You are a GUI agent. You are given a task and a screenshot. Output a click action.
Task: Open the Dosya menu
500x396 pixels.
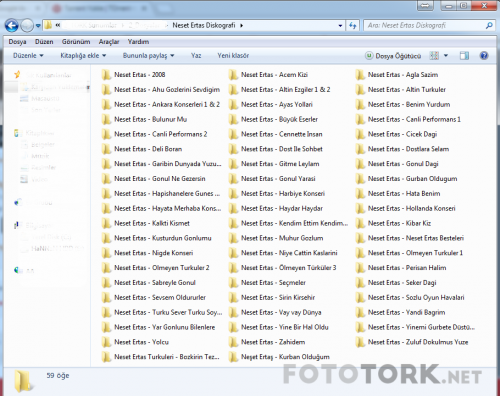click(17, 42)
